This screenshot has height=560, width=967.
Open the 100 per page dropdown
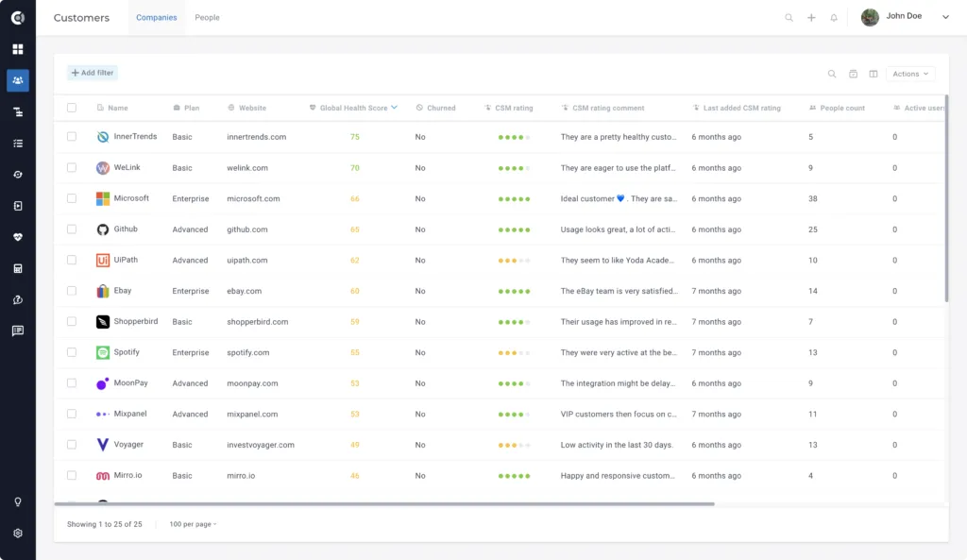tap(193, 524)
